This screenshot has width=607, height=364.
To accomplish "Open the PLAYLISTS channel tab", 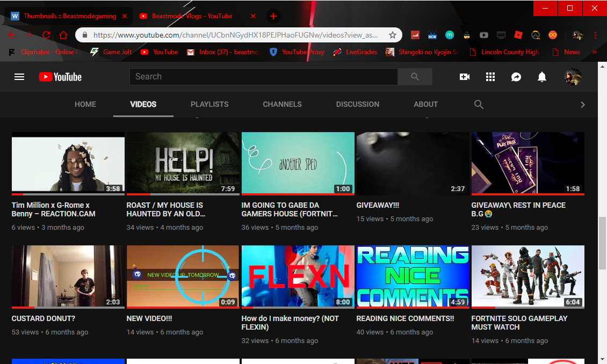I will (x=209, y=105).
